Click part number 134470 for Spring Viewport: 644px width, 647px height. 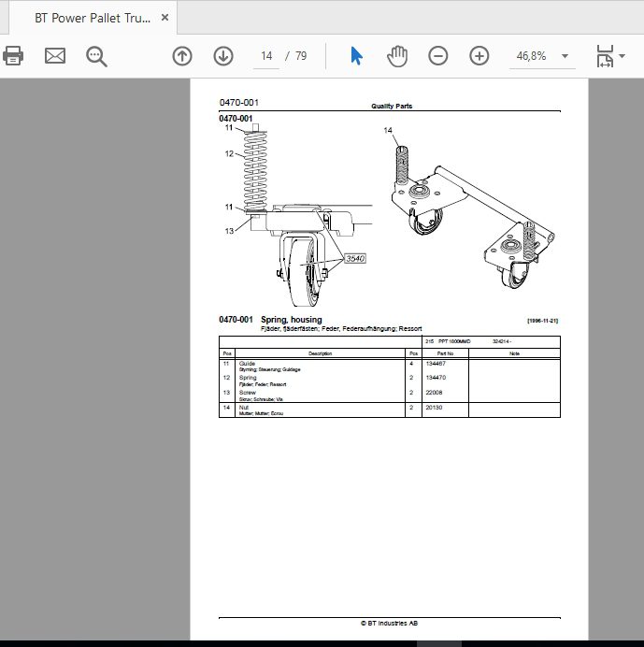coord(436,378)
